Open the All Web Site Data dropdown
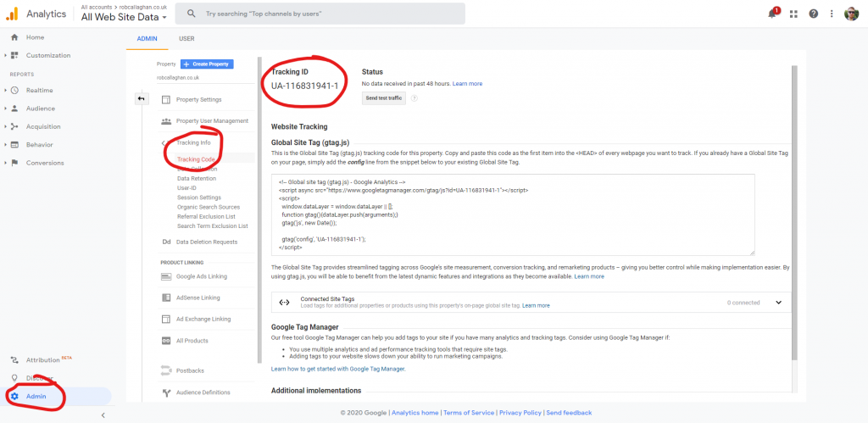 [x=124, y=17]
